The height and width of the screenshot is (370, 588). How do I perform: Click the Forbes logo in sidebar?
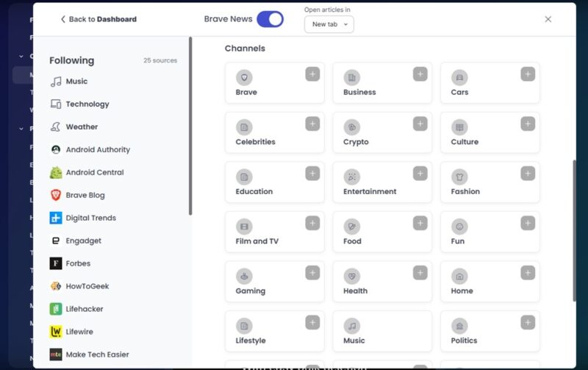click(56, 263)
